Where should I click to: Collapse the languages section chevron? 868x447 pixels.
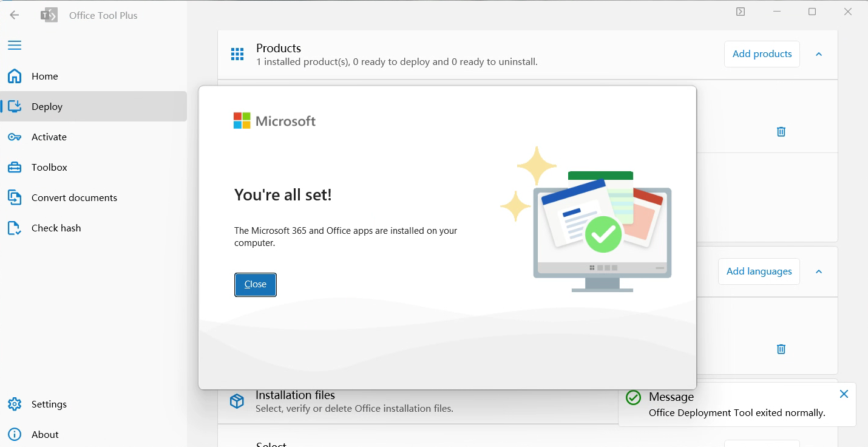pyautogui.click(x=819, y=271)
